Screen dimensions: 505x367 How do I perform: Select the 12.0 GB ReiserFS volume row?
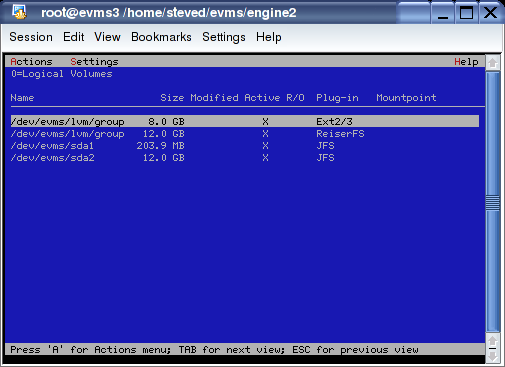coord(245,134)
